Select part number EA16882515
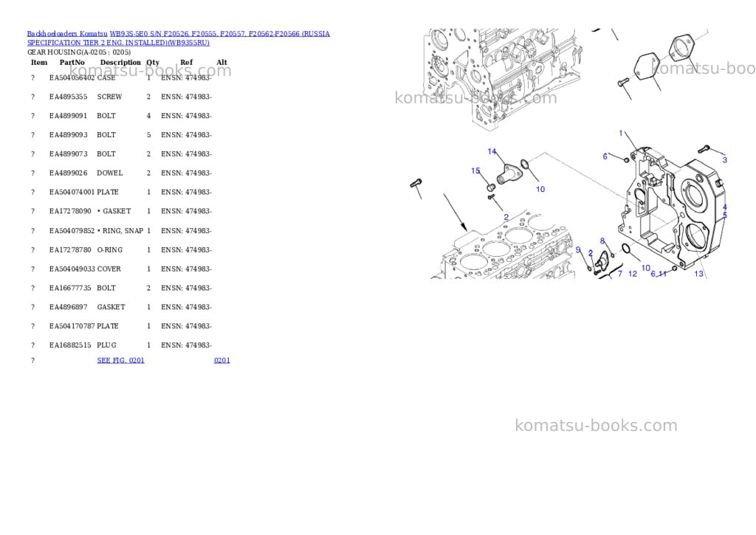Image resolution: width=756 pixels, height=535 pixels. (70, 345)
